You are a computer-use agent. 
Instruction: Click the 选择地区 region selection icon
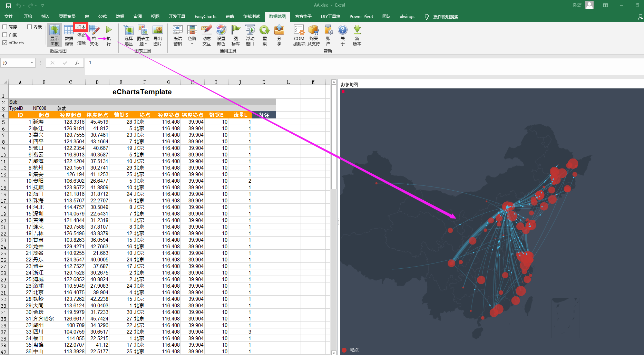128,35
